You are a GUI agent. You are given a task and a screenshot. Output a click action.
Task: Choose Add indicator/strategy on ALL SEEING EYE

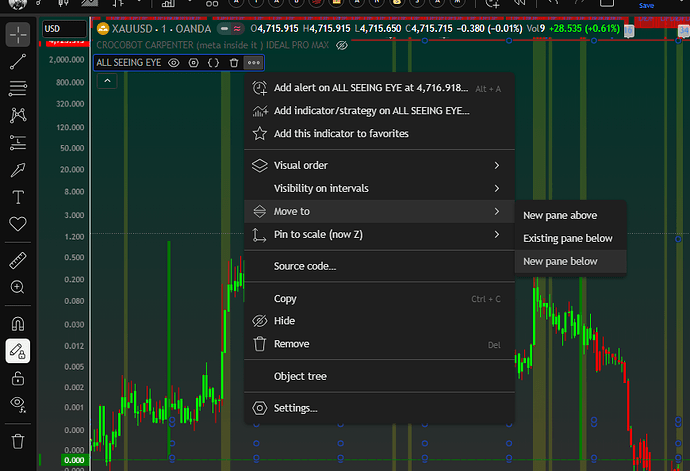[379, 111]
